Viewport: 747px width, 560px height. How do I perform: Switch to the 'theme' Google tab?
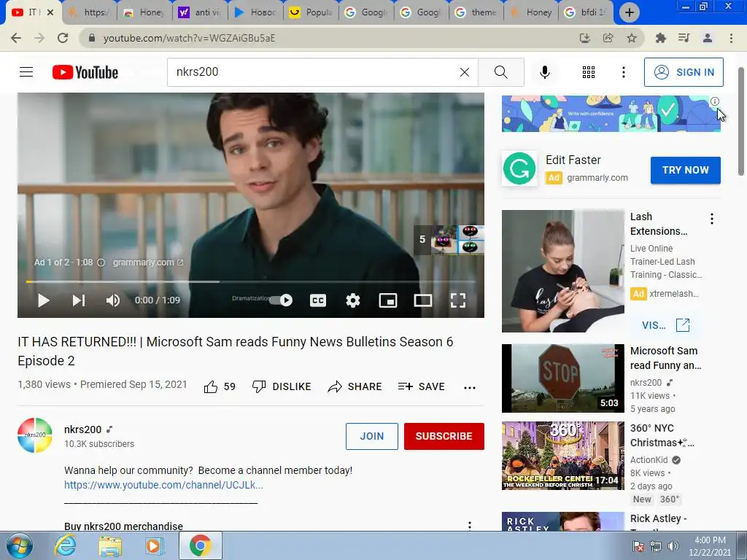click(476, 12)
